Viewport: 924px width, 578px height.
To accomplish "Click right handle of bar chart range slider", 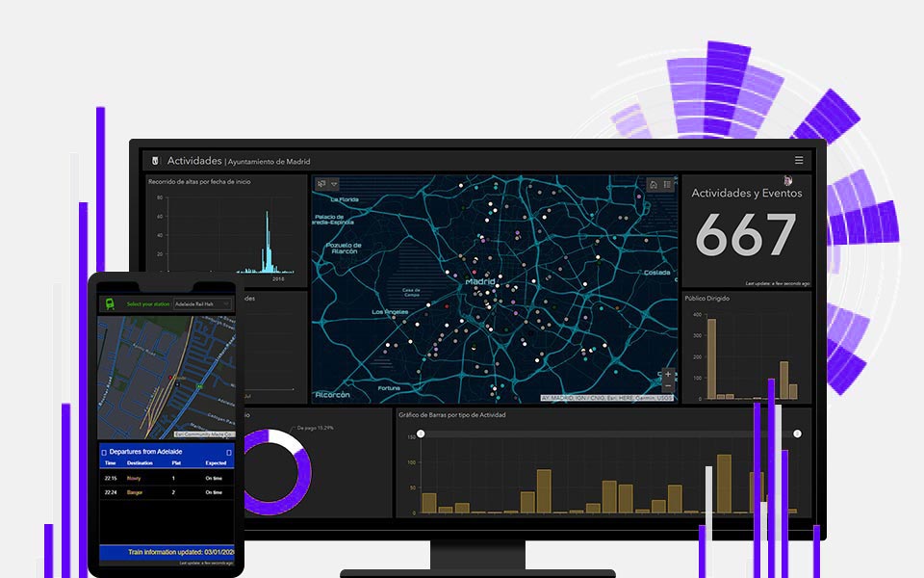I will [797, 433].
